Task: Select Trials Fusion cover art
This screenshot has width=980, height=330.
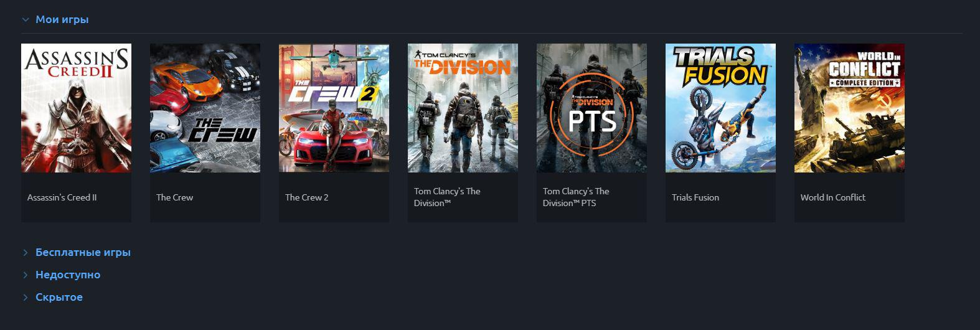Action: point(720,108)
